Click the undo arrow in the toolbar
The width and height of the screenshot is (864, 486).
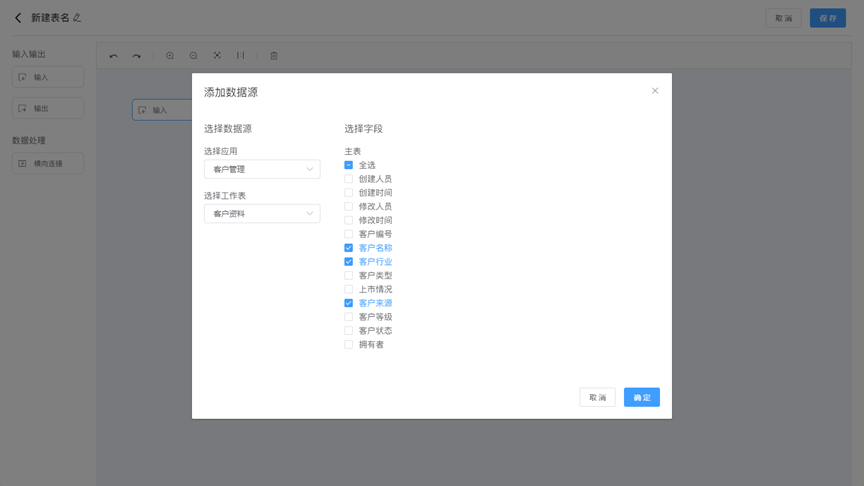(113, 56)
